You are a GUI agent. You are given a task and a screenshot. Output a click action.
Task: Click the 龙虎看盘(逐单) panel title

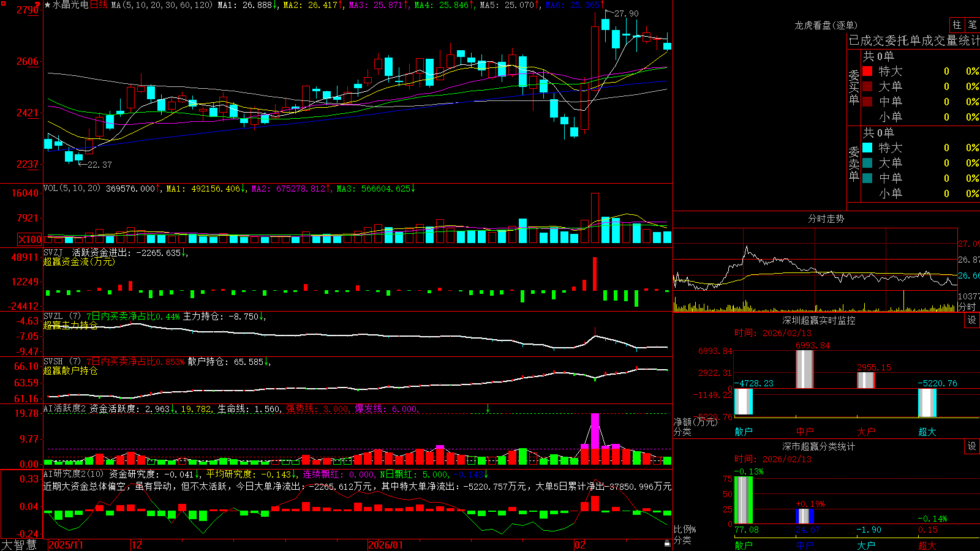tap(826, 25)
